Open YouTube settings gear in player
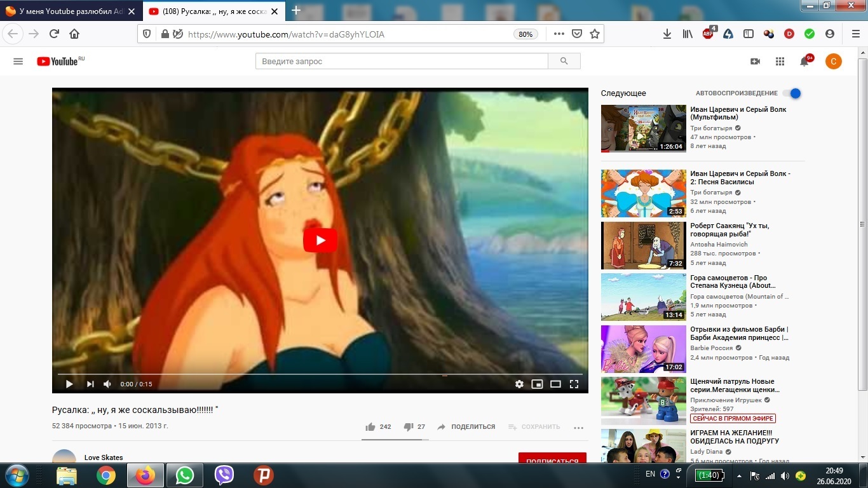 [519, 384]
